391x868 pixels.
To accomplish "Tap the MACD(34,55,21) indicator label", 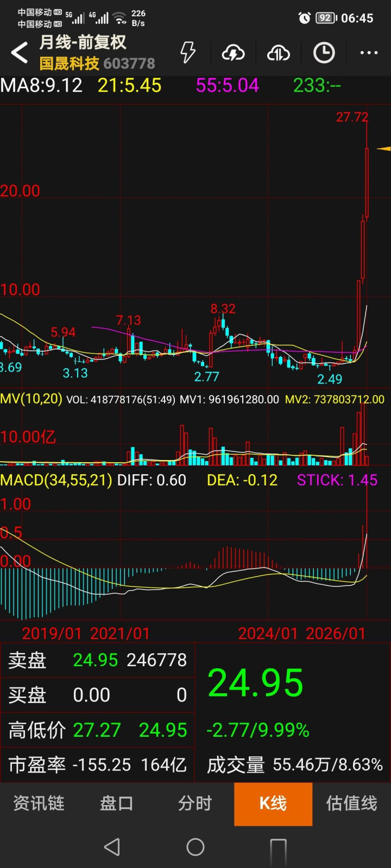I will click(x=56, y=480).
